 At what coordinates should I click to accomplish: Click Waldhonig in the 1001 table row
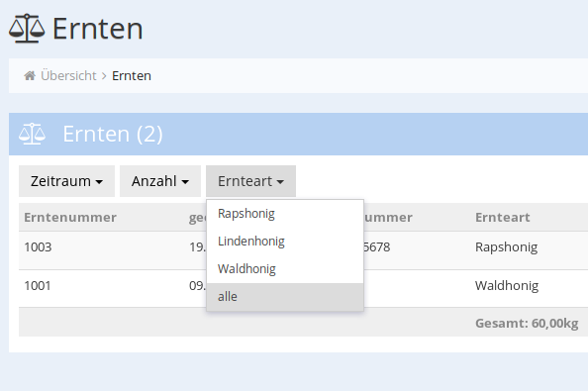pyautogui.click(x=507, y=286)
